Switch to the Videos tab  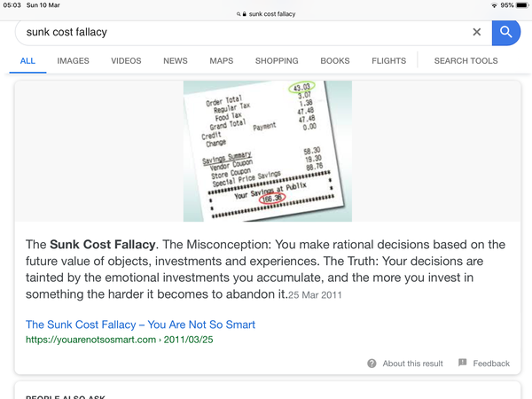tap(126, 60)
